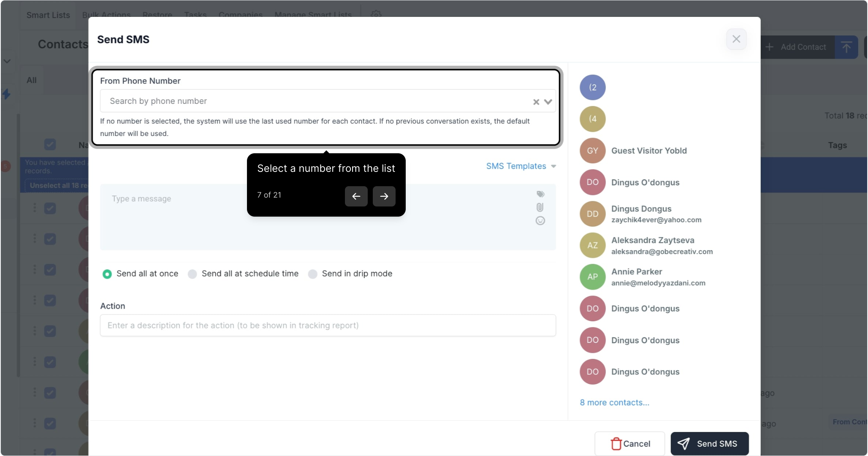This screenshot has width=868, height=456.
Task: Open the 8 more contacts link
Action: click(x=614, y=403)
